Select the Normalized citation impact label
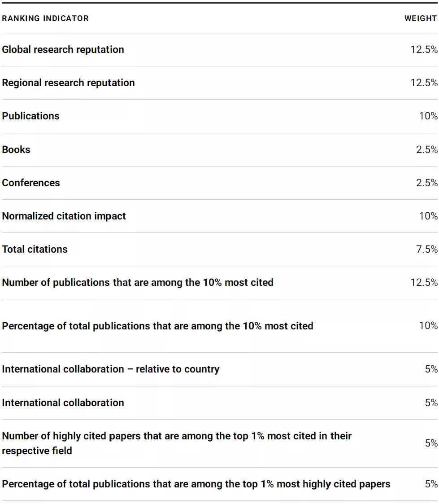This screenshot has height=504, width=439. click(x=64, y=216)
